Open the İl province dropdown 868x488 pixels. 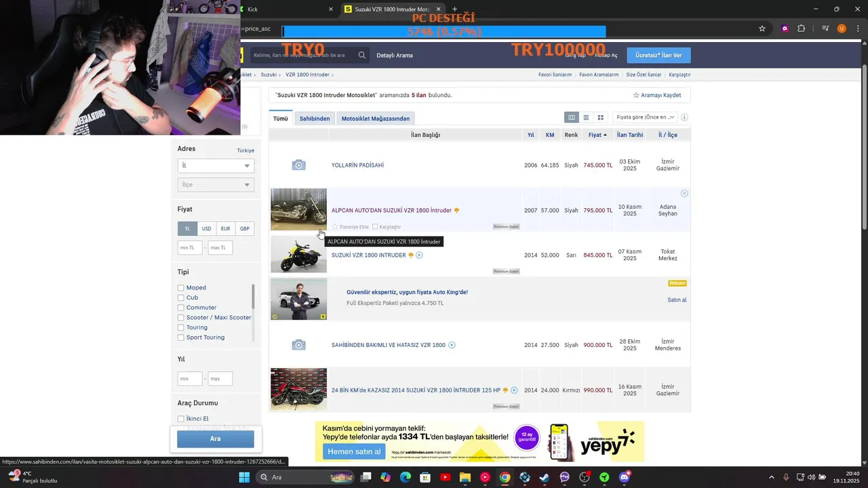(216, 165)
